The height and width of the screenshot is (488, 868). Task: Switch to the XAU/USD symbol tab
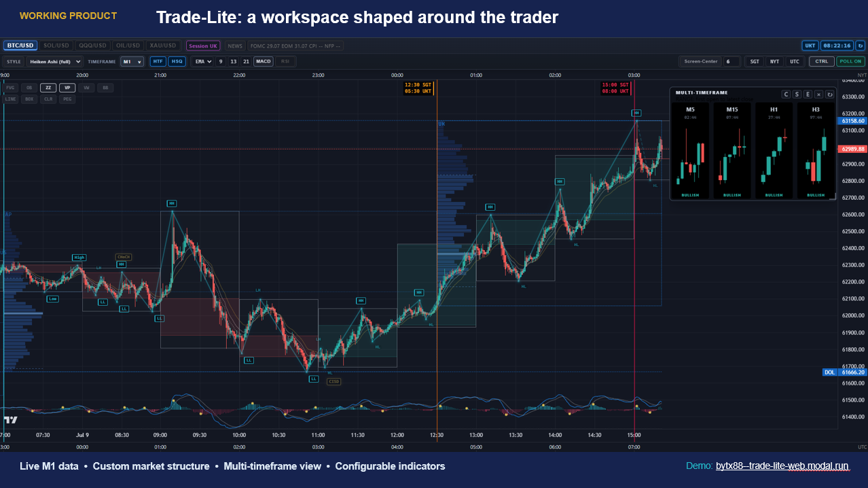point(164,46)
